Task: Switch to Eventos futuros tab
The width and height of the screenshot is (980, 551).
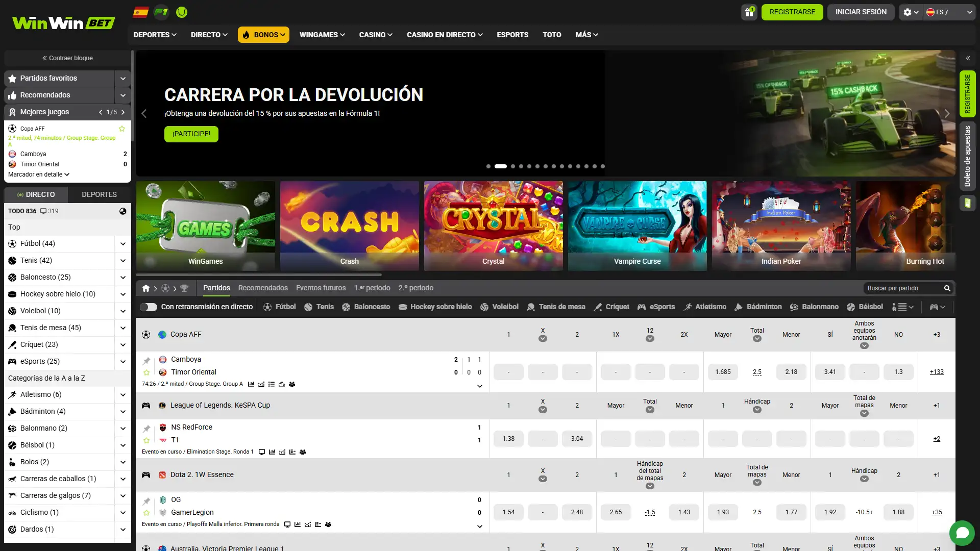Action: (x=321, y=288)
